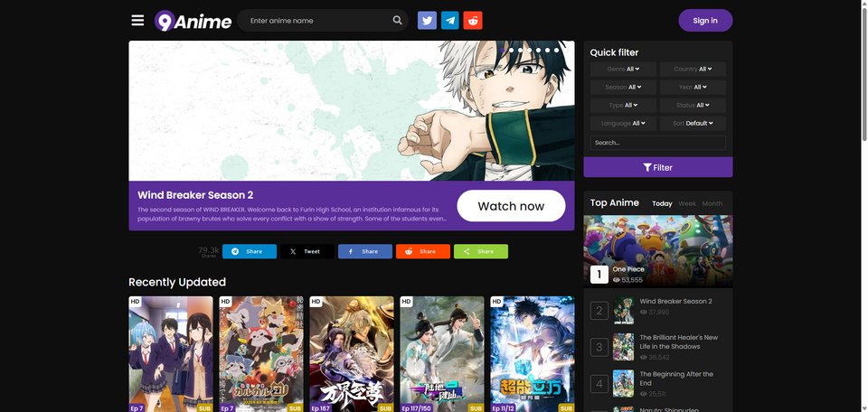
Task: Share the page via orange Reddit Share button
Action: point(423,251)
